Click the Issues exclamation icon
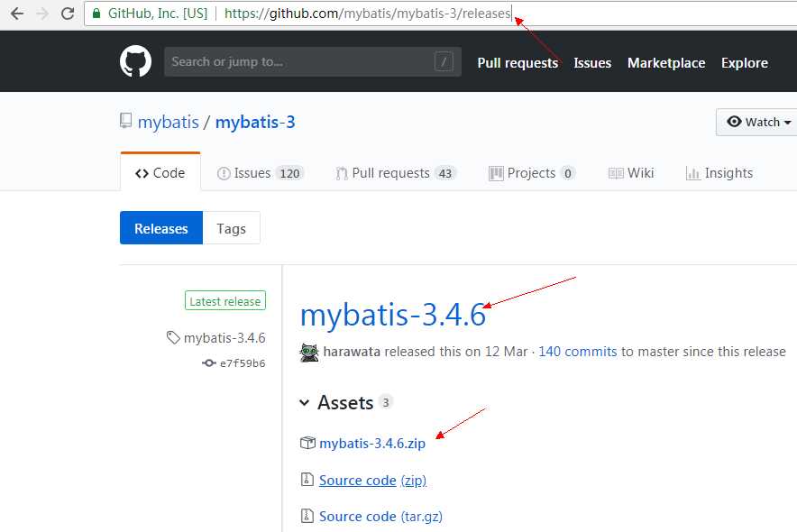The image size is (797, 532). [224, 174]
